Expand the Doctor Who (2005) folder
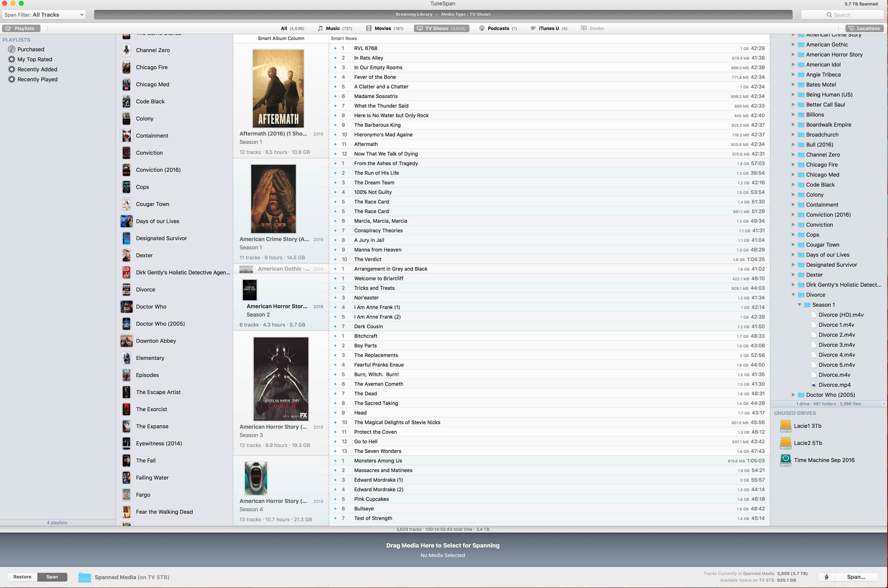The width and height of the screenshot is (888, 588). pos(793,395)
